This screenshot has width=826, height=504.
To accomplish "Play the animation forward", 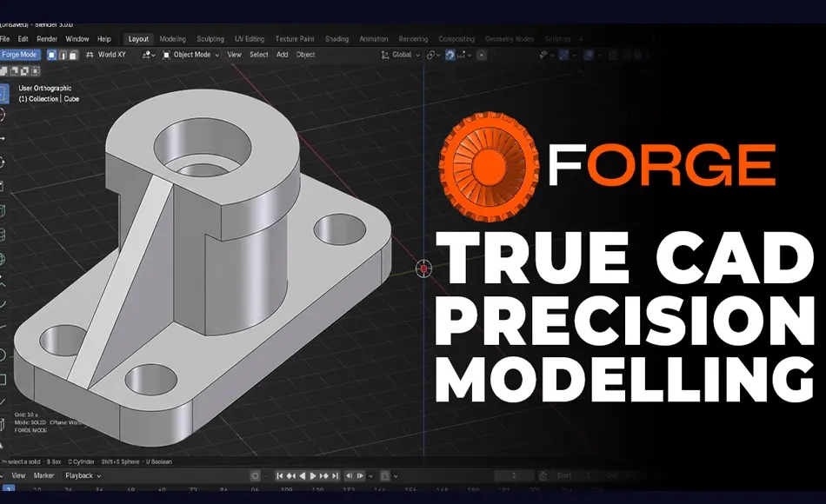I will 313,476.
